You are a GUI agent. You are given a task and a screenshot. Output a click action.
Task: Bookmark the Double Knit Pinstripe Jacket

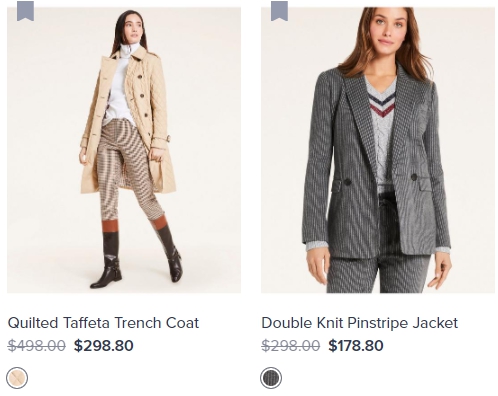click(279, 11)
